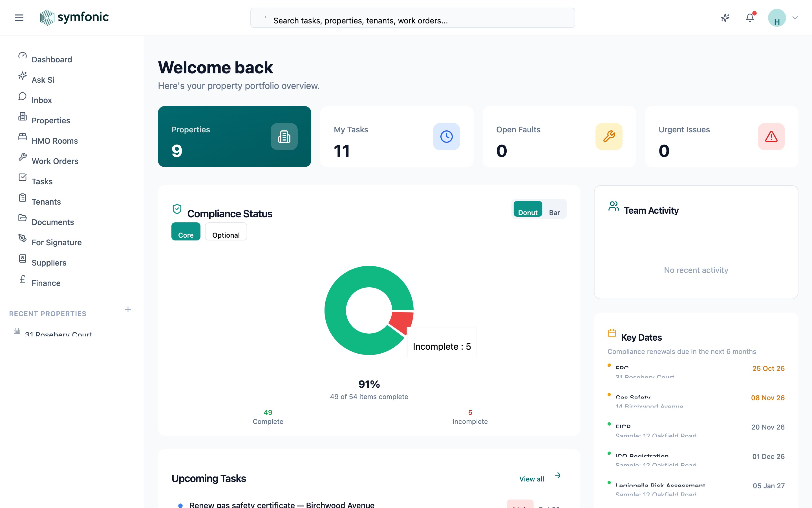Click the Work Orders wrench icon
The image size is (812, 508).
(23, 157)
